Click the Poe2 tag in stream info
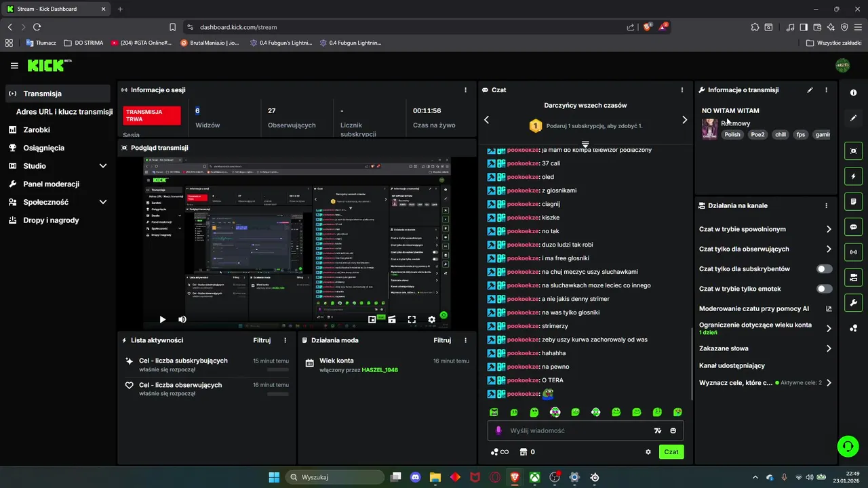Image resolution: width=868 pixels, height=488 pixels. 757,135
